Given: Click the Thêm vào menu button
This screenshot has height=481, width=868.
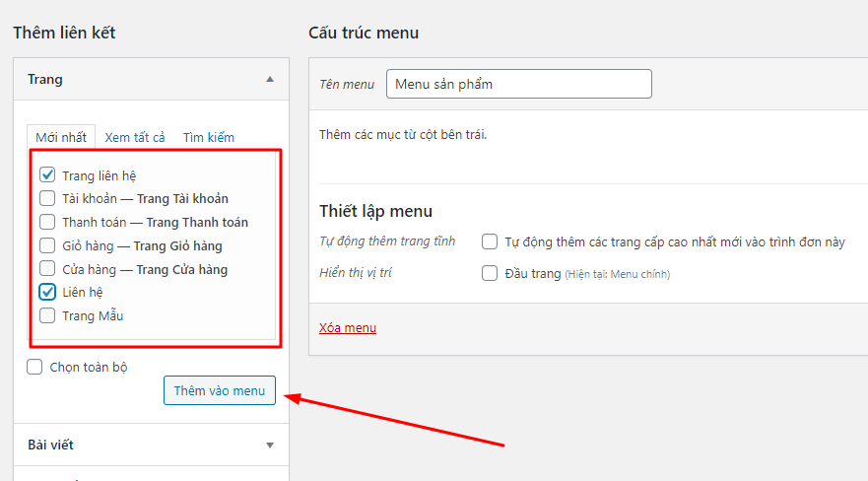Looking at the screenshot, I should click(220, 390).
